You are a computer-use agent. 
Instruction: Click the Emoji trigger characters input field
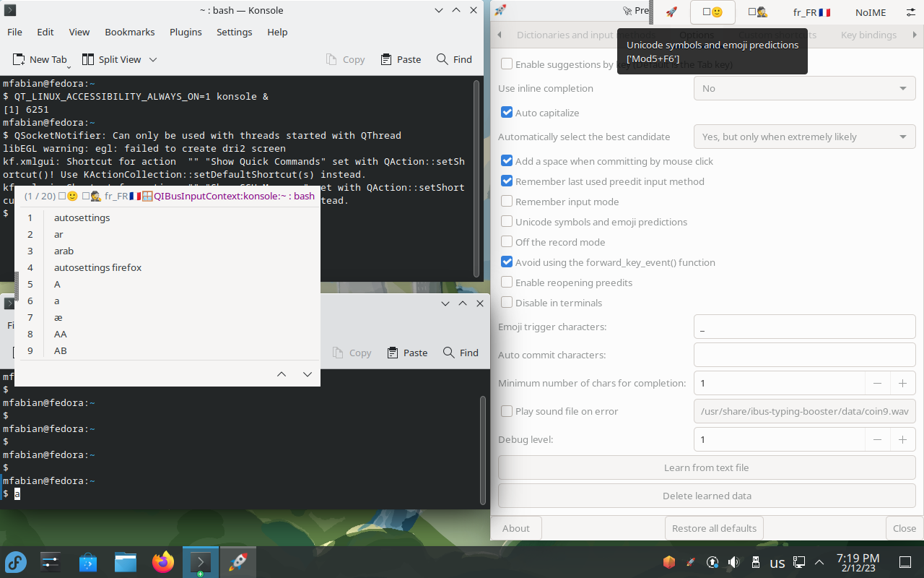[x=804, y=327]
